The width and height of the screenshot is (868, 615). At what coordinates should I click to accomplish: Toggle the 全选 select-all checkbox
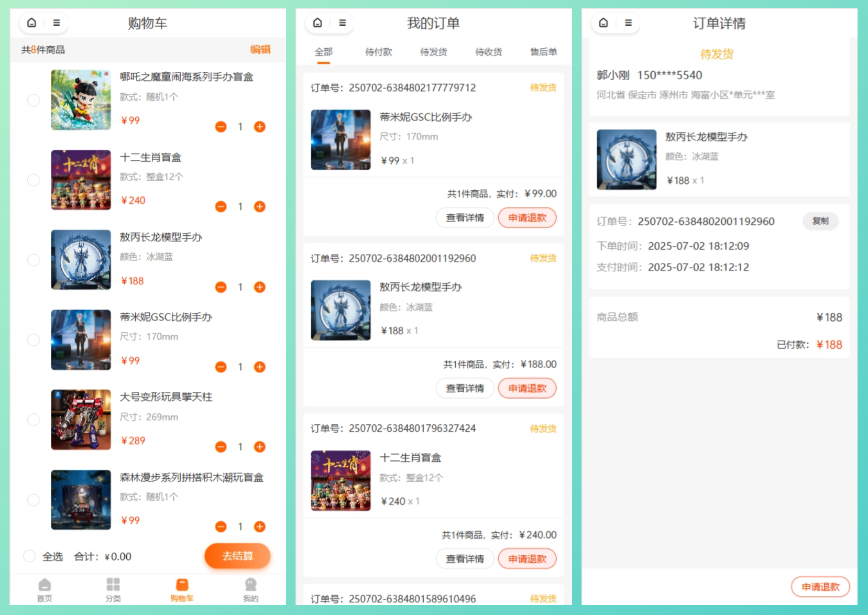point(30,556)
